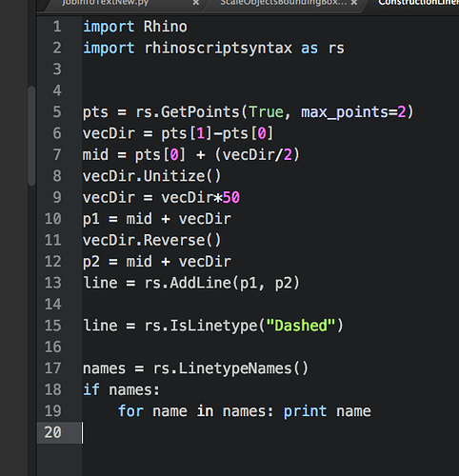
Task: Click 'rs.AddLine(p1, p2)' call
Action: [222, 283]
